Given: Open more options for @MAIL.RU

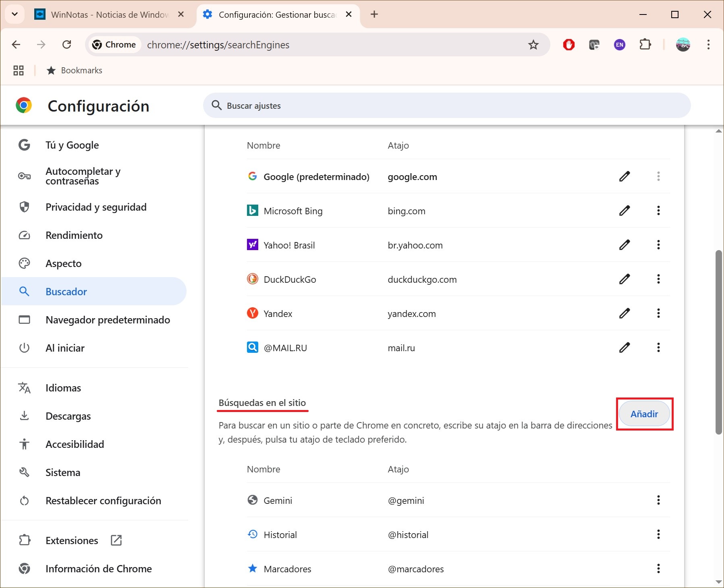Looking at the screenshot, I should [658, 348].
